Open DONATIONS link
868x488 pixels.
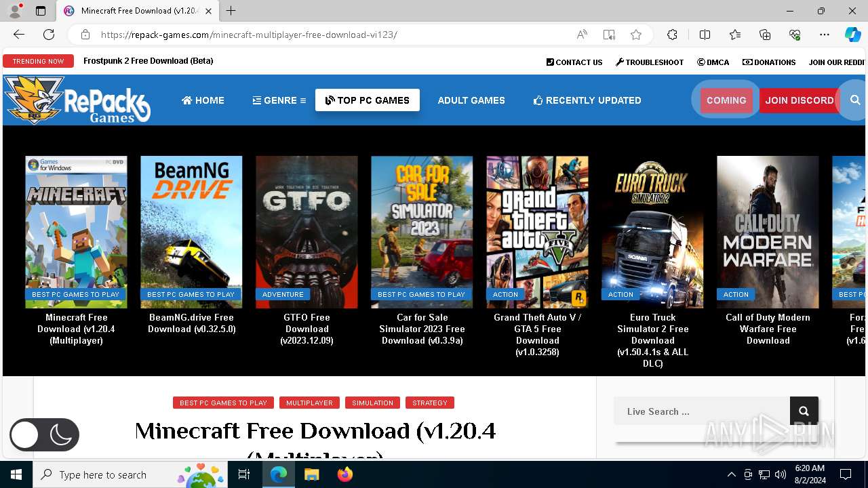click(769, 62)
